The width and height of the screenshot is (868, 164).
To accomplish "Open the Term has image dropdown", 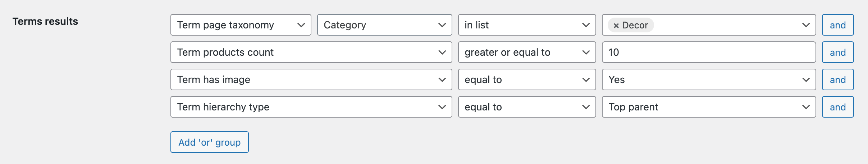I will (311, 79).
